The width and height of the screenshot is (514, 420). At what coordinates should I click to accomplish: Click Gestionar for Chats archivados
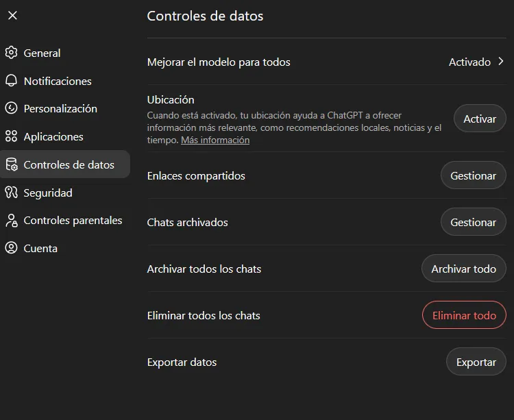(473, 222)
